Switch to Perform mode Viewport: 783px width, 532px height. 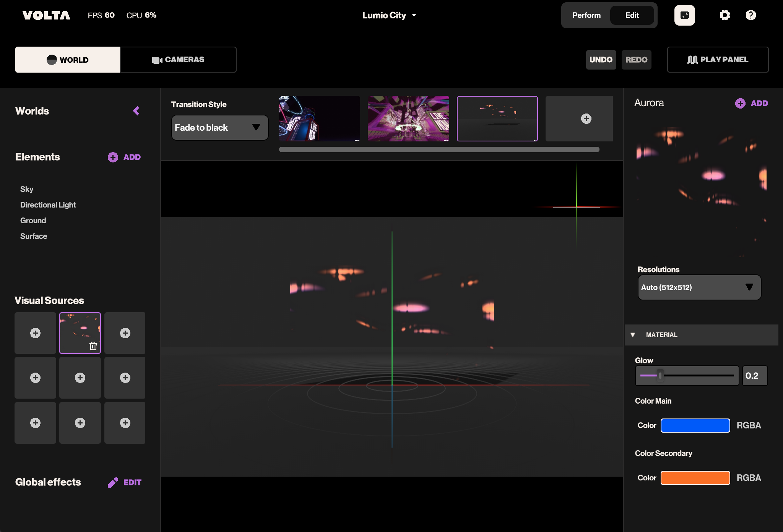pos(586,15)
